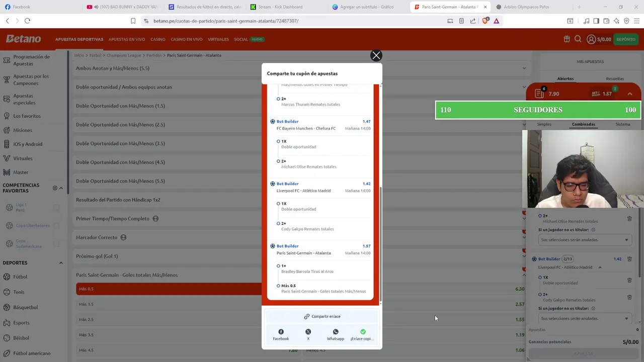Bookmark this page icon
Viewport: 644px width, 362px height.
(x=133, y=21)
